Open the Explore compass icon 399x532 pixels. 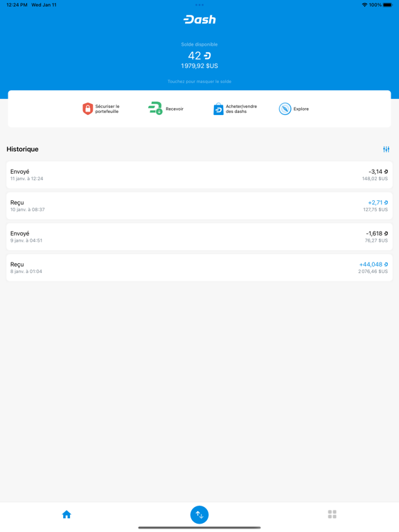[285, 109]
